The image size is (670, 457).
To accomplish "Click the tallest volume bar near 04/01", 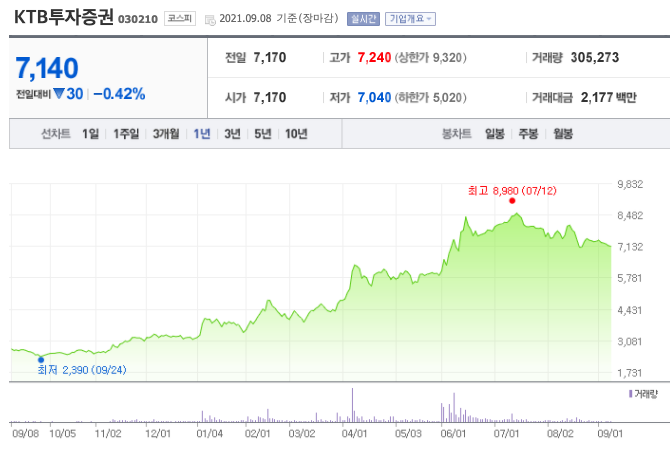I will tap(353, 405).
